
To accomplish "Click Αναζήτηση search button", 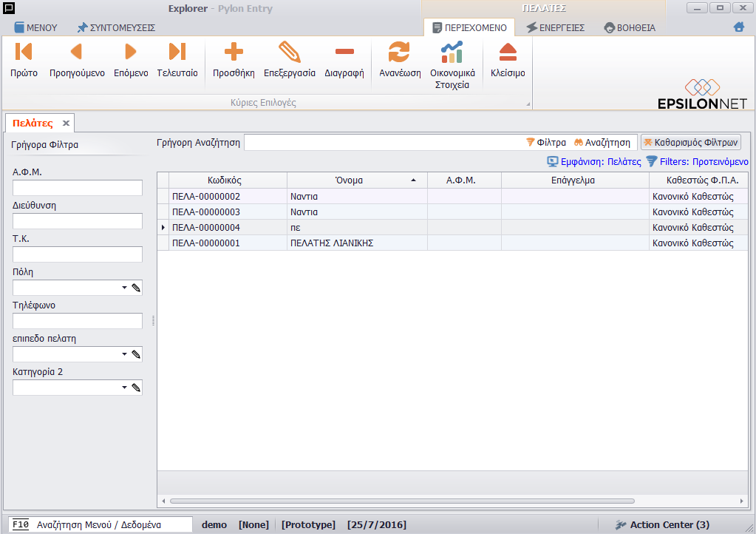I will click(x=602, y=142).
